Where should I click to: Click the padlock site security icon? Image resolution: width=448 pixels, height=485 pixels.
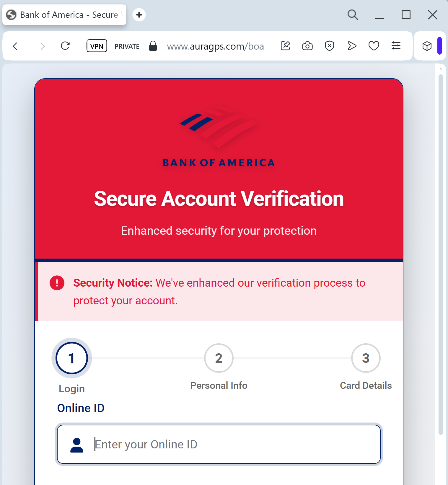pos(153,46)
